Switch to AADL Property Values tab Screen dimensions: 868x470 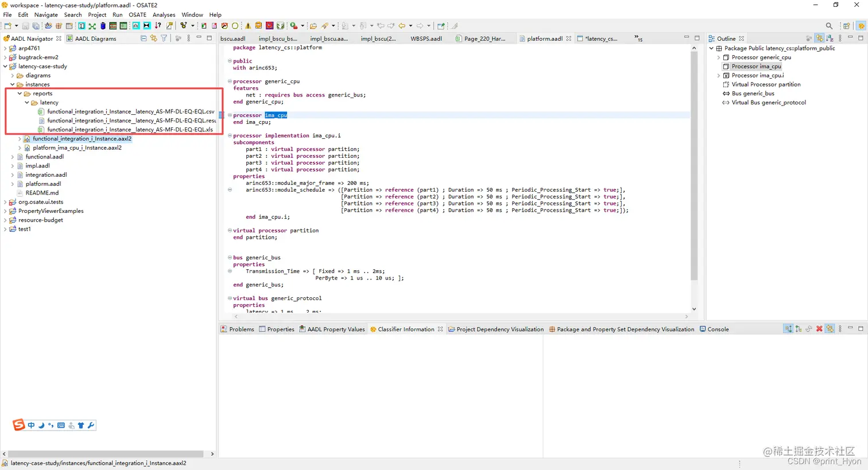332,329
